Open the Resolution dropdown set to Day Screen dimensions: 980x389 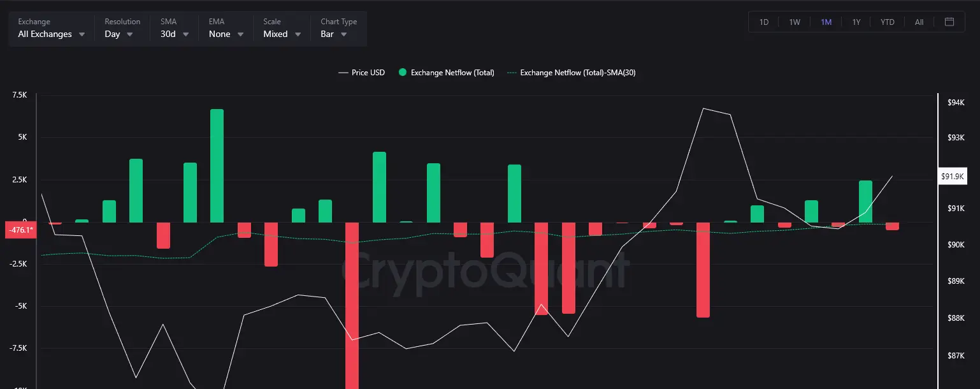pos(119,34)
